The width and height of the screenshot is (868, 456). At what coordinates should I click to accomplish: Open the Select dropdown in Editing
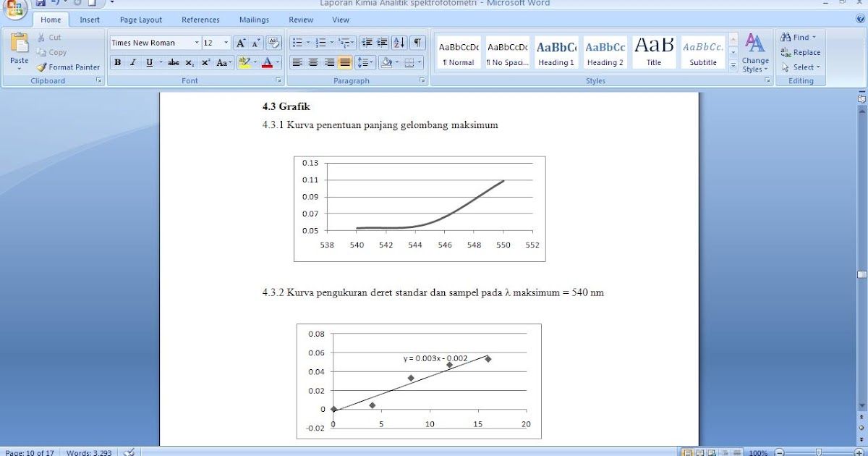point(801,67)
